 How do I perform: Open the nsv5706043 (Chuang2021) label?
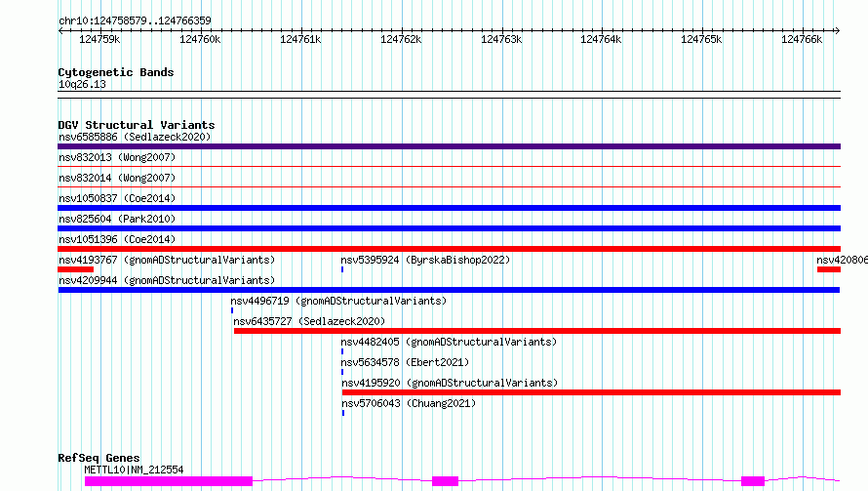click(x=409, y=403)
